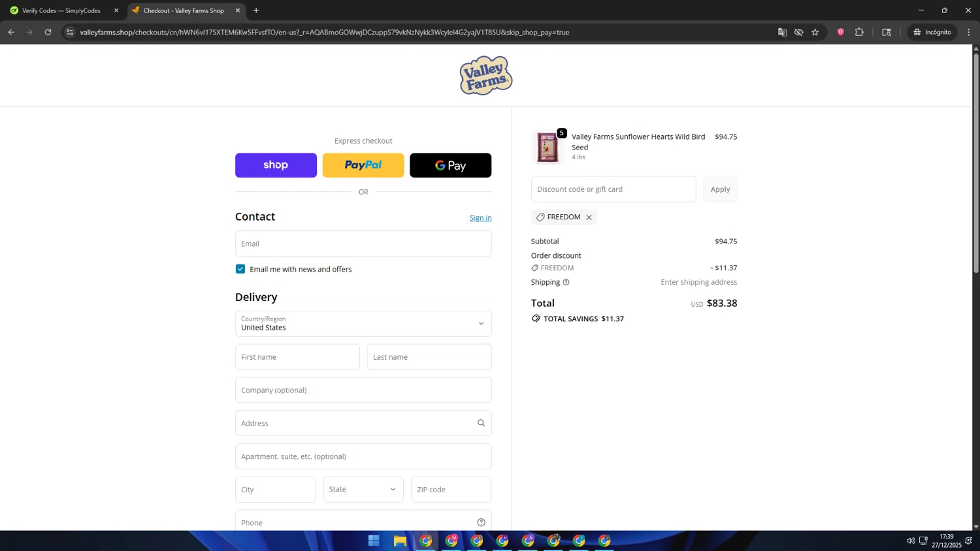Click TOTAL SAVINGS $11.37 text
The image size is (980, 551).
coord(583,319)
